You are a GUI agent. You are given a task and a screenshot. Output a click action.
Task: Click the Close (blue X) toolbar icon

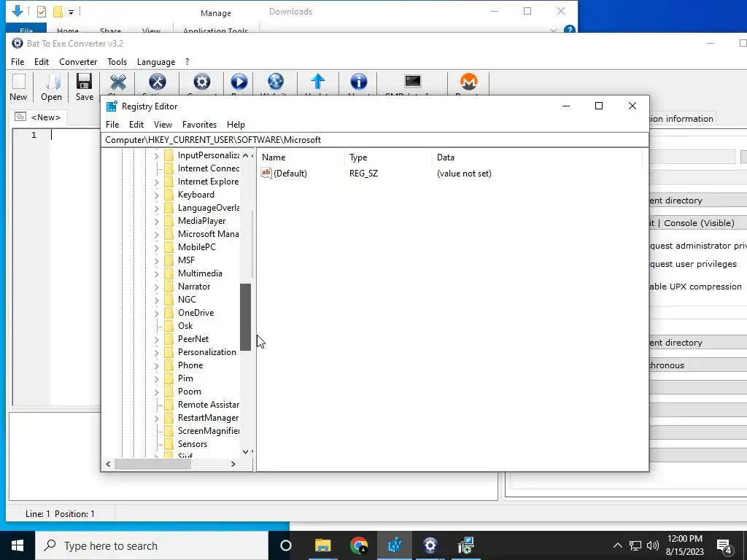118,83
